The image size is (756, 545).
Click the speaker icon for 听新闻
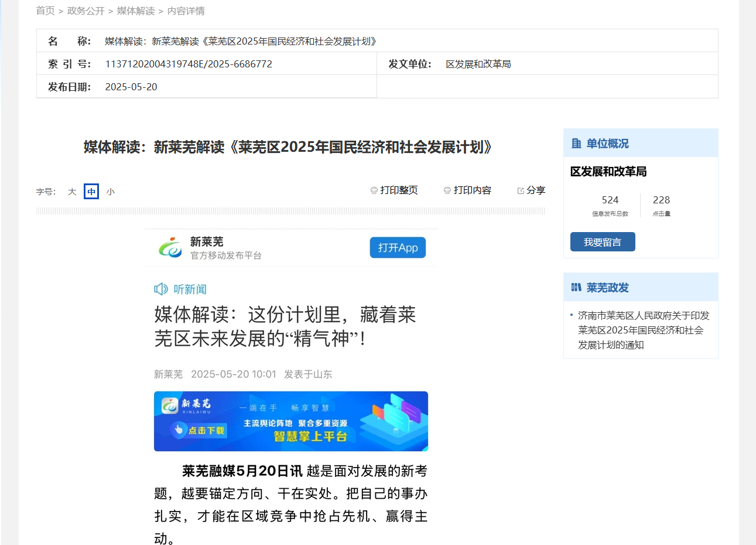(x=160, y=289)
